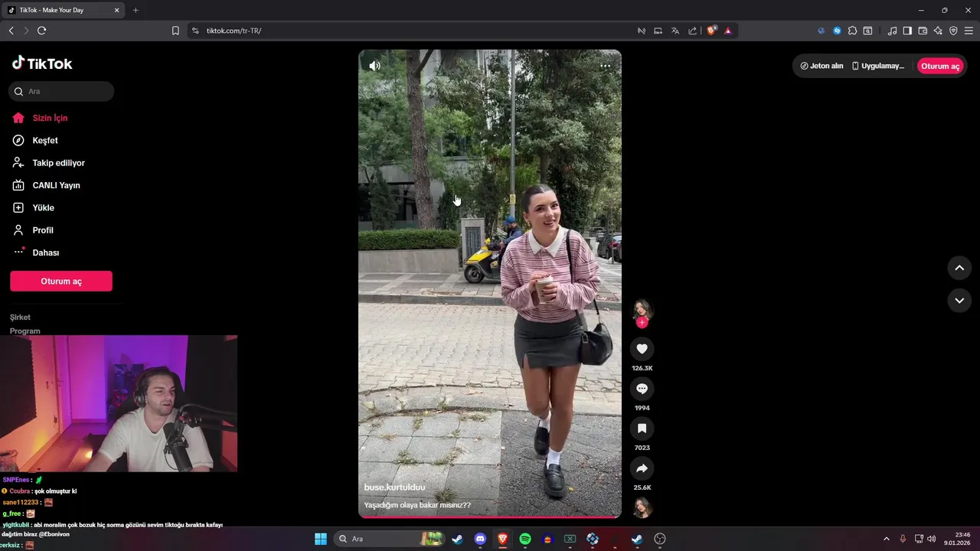Image resolution: width=980 pixels, height=551 pixels.
Task: Toggle the browser sidebar panel icon
Action: [x=907, y=31]
